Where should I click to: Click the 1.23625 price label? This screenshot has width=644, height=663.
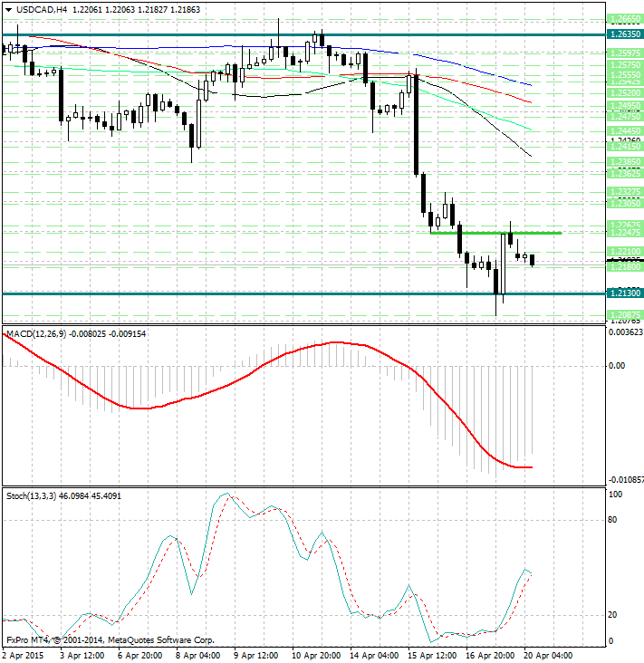(x=625, y=173)
